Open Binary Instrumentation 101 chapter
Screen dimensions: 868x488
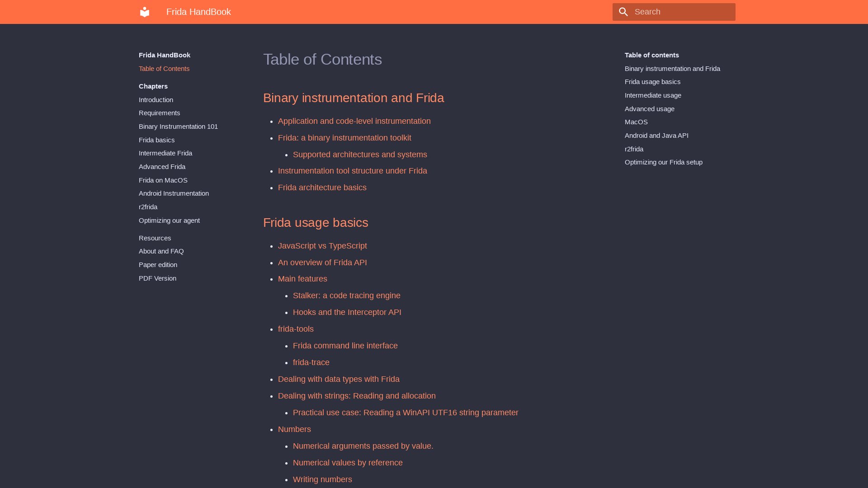point(178,127)
